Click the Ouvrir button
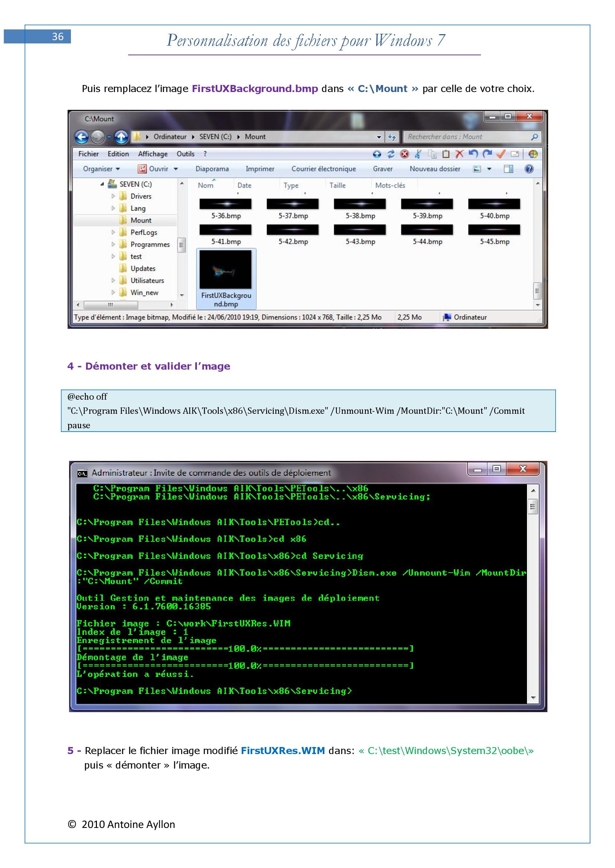This screenshot has width=615, height=868. coord(153,169)
